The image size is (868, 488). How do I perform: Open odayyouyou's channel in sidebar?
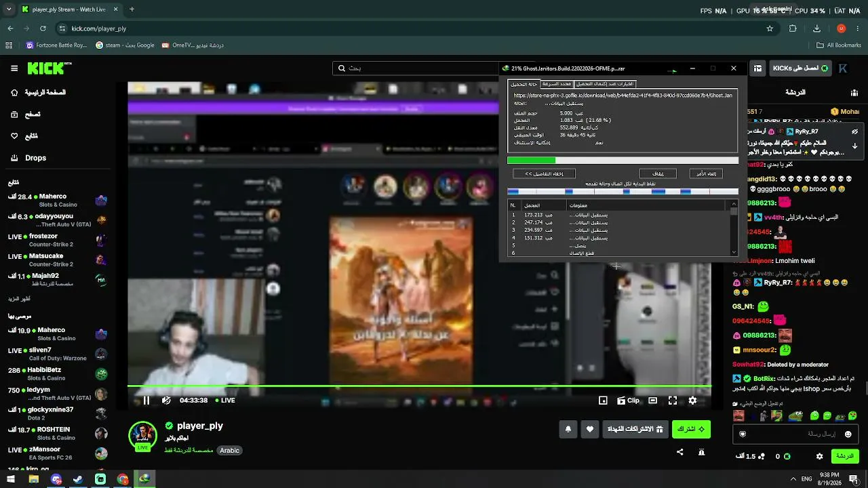58,220
